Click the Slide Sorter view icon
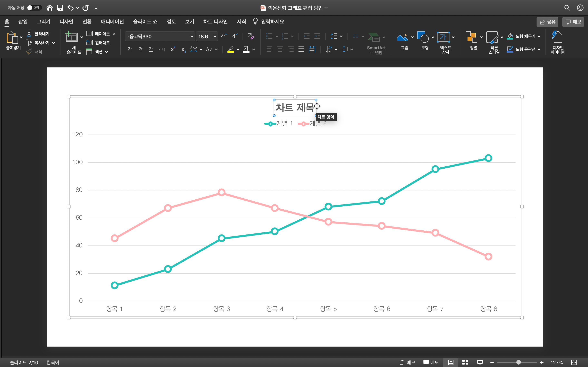 465,362
